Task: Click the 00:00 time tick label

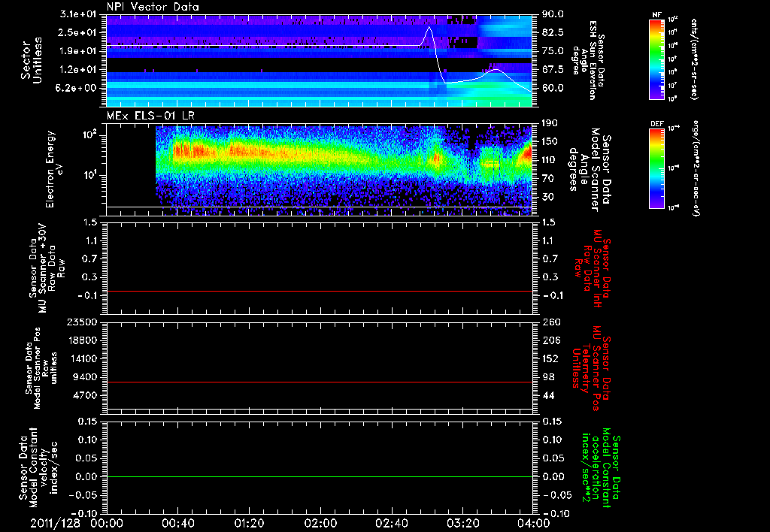Action: pos(107,523)
